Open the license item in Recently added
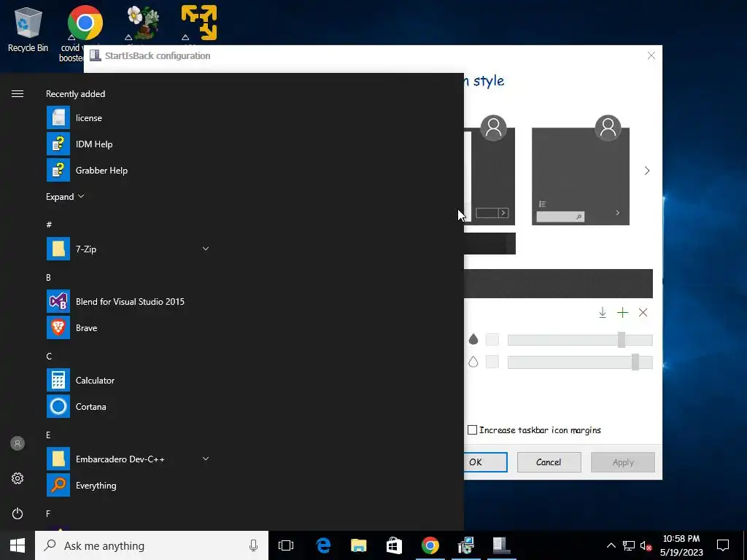The image size is (747, 560). pos(128,118)
